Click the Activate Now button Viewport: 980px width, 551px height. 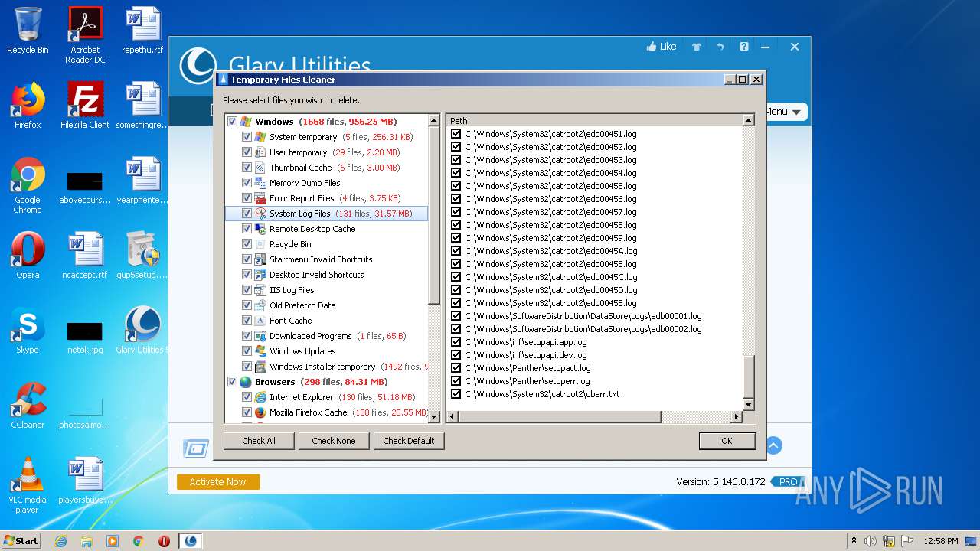pos(218,482)
